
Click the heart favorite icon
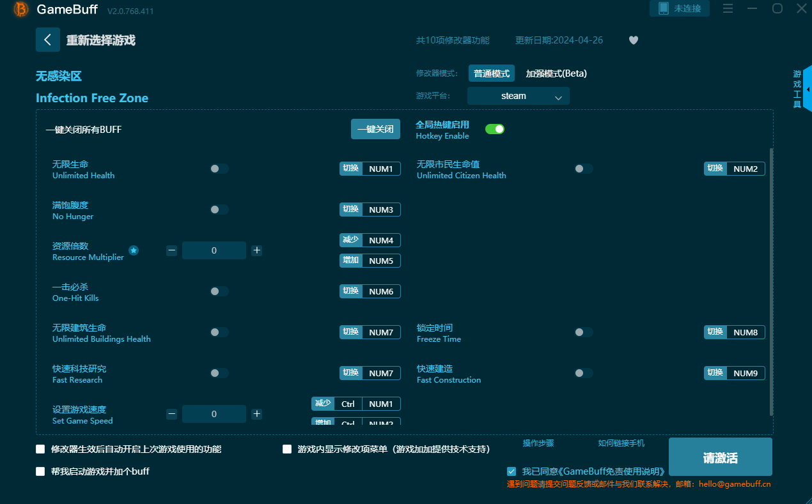pos(633,40)
